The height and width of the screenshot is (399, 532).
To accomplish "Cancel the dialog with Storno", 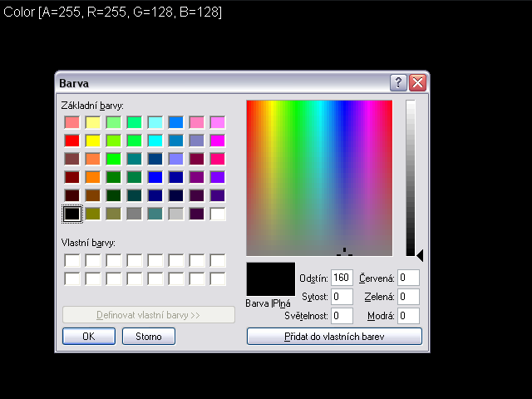I will pos(149,336).
